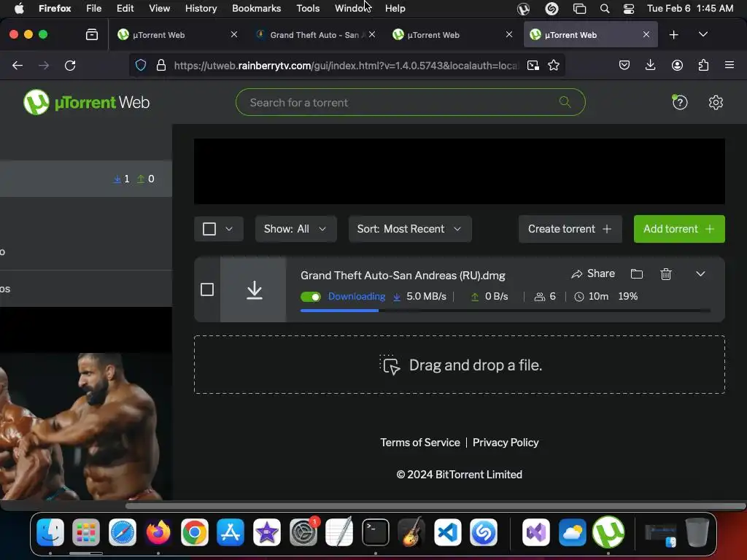Share the Grand Theft Auto torrent
This screenshot has width=747, height=560.
[593, 274]
